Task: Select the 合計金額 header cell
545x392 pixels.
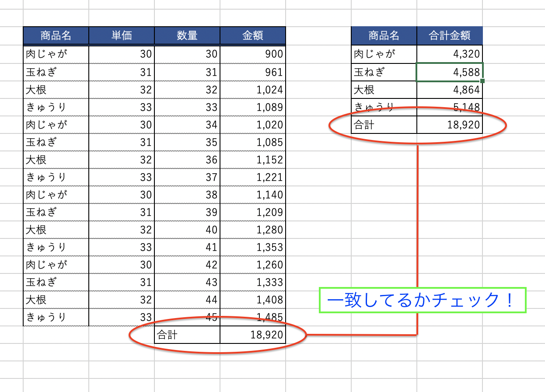Action: (x=450, y=35)
